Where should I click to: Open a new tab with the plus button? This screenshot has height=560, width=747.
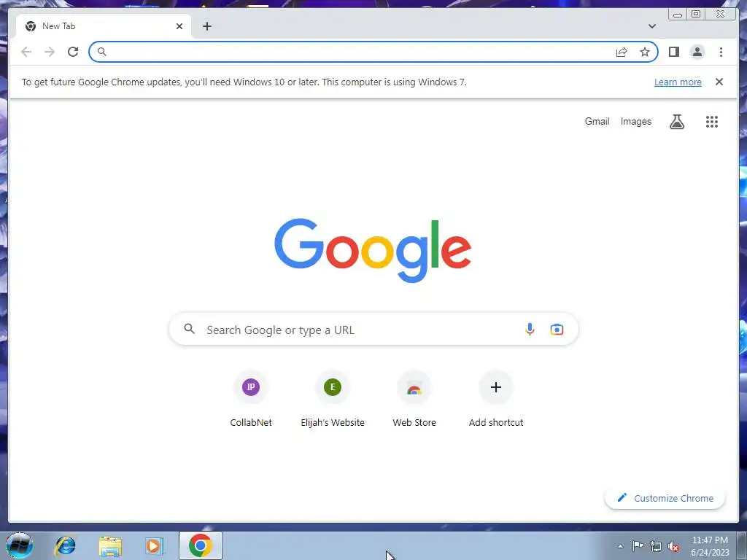(206, 26)
